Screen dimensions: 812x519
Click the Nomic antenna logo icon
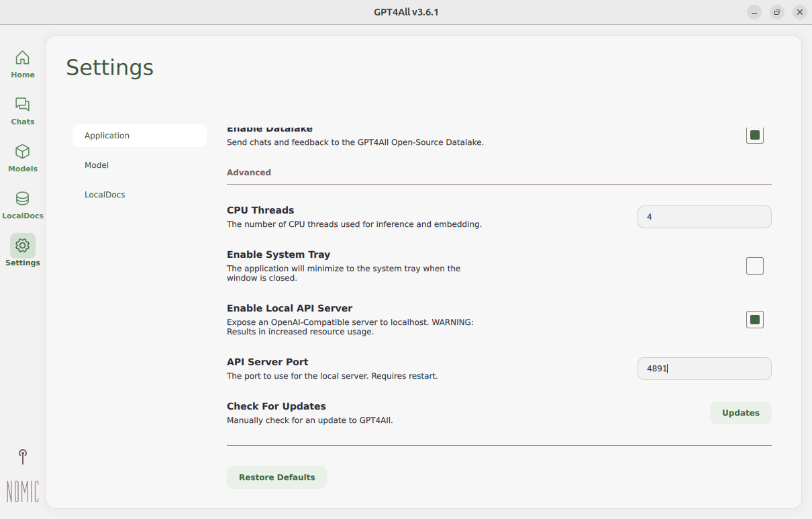[22, 457]
